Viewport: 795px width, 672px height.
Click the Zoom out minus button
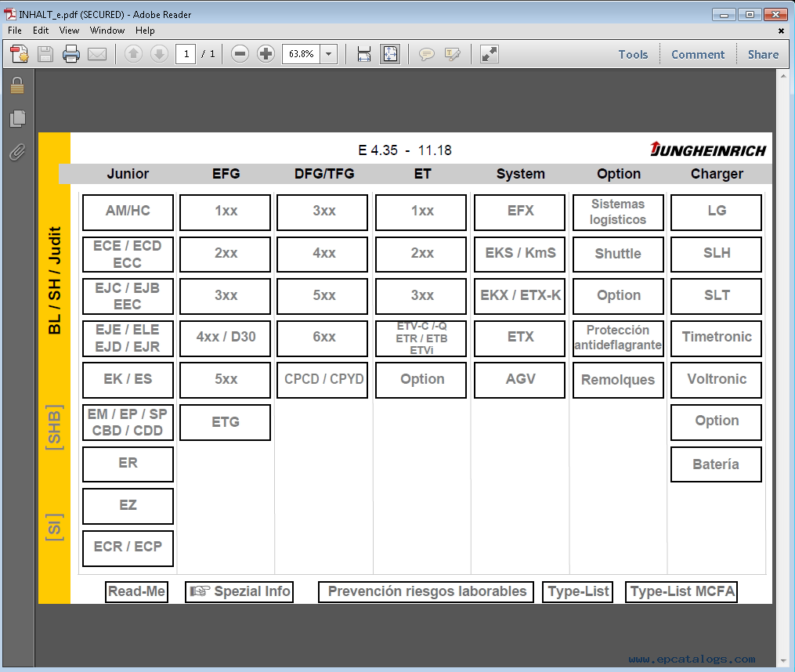(x=240, y=54)
